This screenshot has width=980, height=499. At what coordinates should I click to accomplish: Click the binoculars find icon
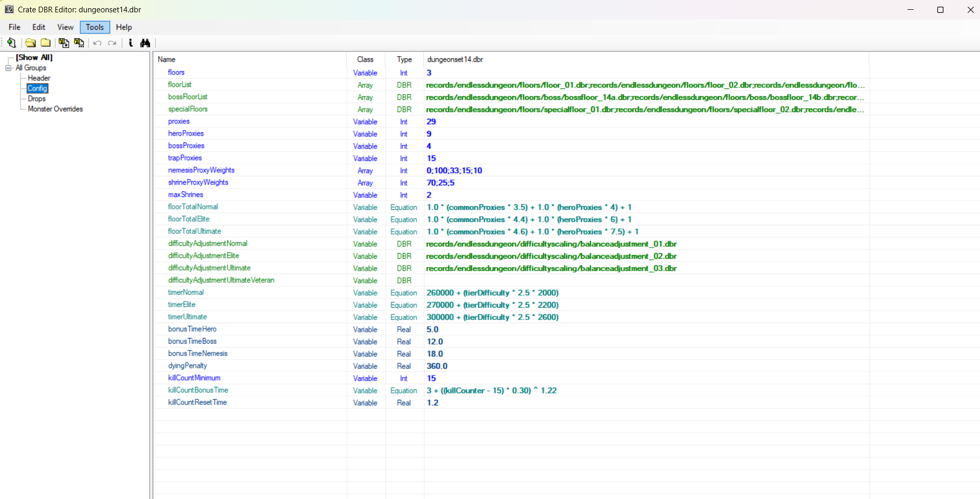(145, 43)
